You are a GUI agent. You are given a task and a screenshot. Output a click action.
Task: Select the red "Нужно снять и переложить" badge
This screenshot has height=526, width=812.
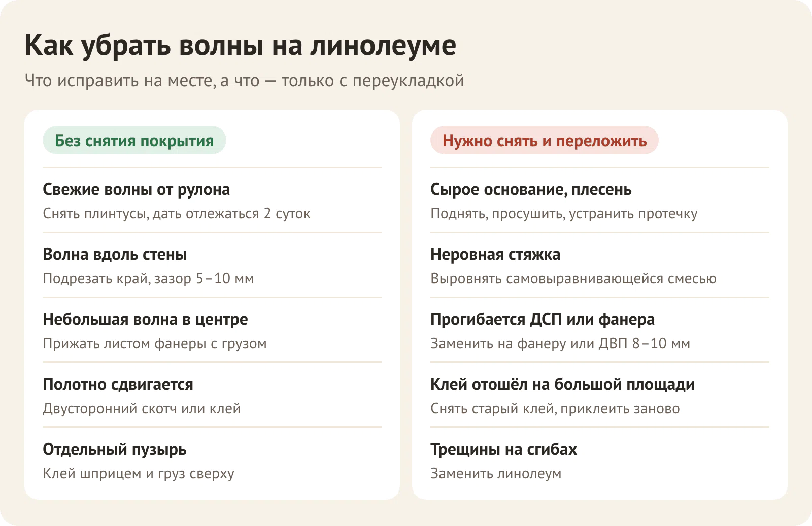[x=545, y=141]
